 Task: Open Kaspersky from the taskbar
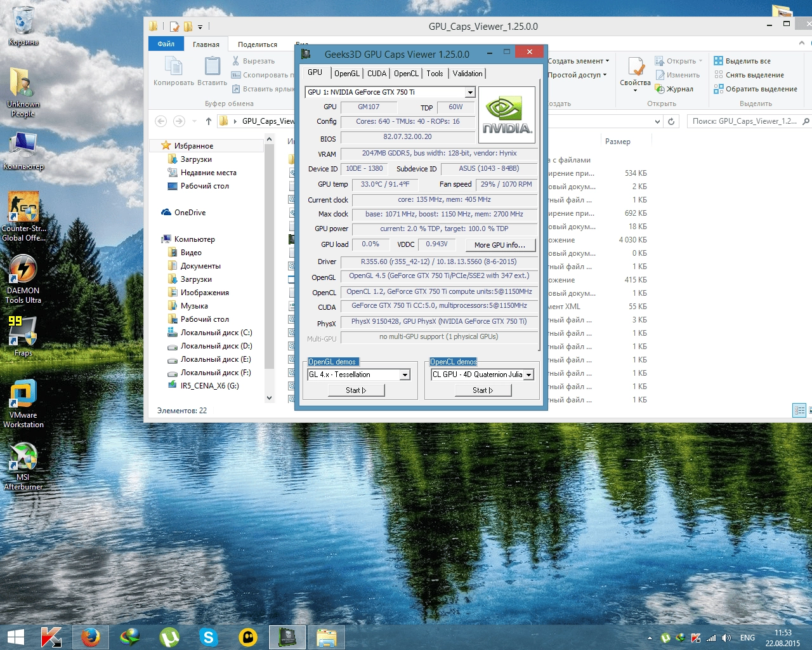(x=51, y=637)
